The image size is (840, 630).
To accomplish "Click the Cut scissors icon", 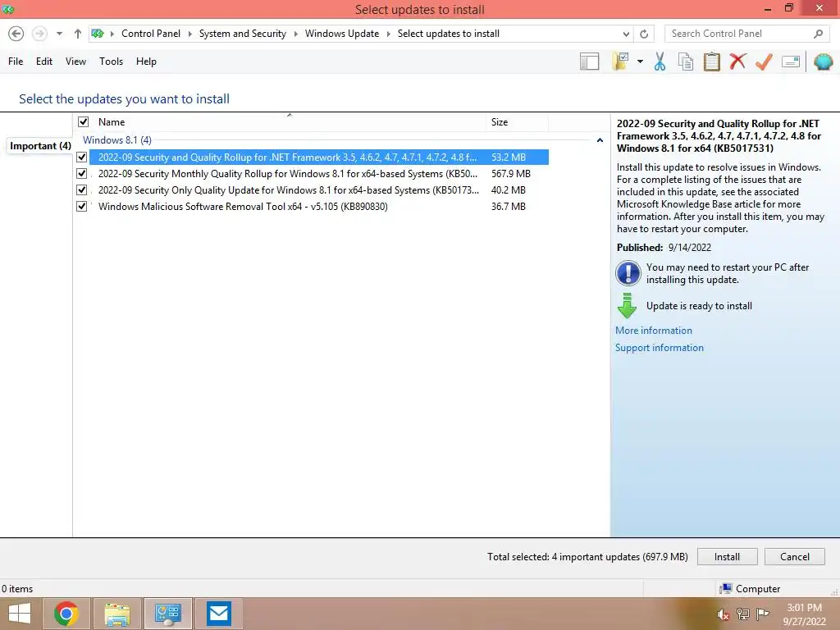I will point(660,62).
